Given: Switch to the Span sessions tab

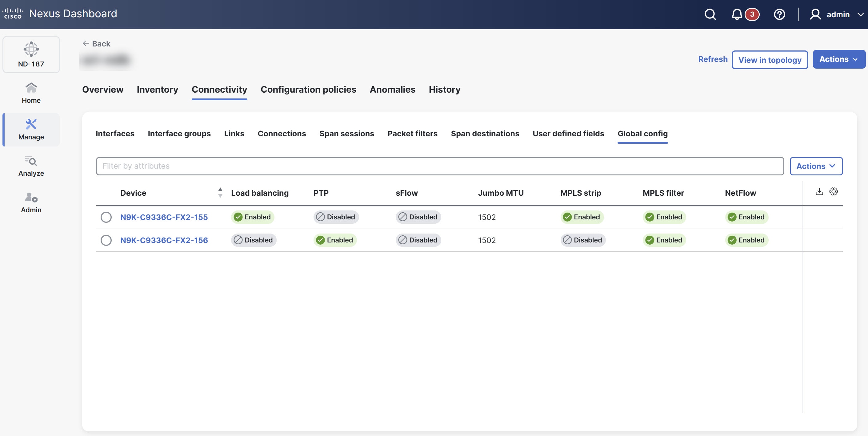Looking at the screenshot, I should (x=346, y=134).
